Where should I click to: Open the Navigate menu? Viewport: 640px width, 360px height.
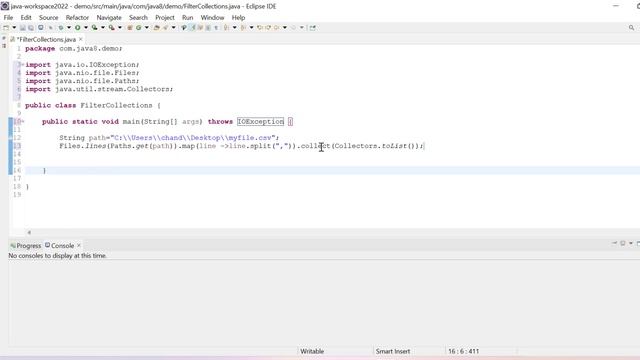[x=109, y=18]
